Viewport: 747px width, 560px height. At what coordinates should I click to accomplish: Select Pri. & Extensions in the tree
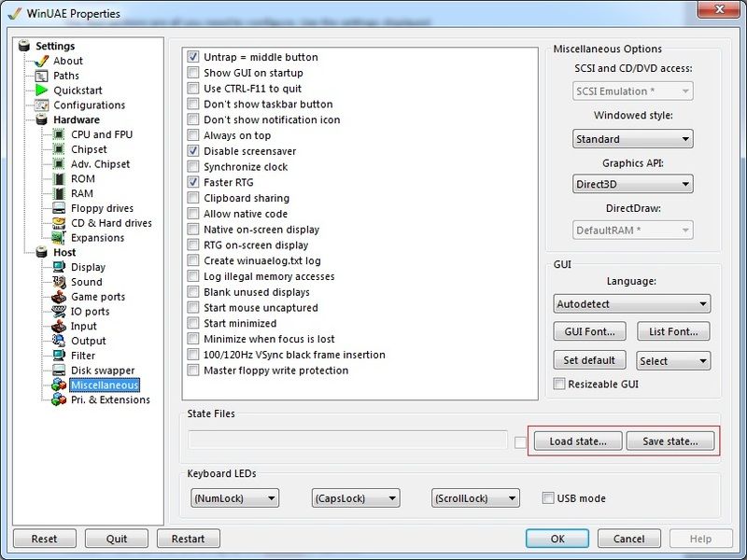click(x=110, y=399)
